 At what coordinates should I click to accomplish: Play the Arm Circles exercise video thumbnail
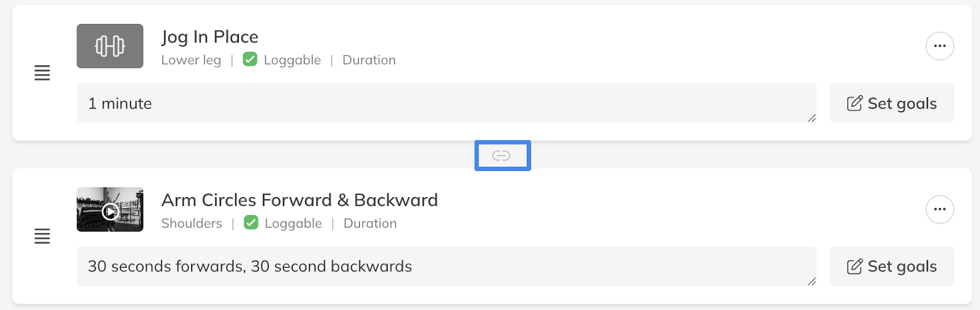click(x=110, y=210)
